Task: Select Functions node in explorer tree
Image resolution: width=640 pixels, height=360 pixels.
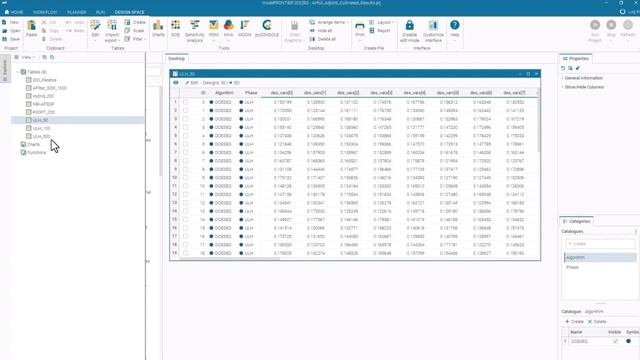Action: pyautogui.click(x=33, y=152)
